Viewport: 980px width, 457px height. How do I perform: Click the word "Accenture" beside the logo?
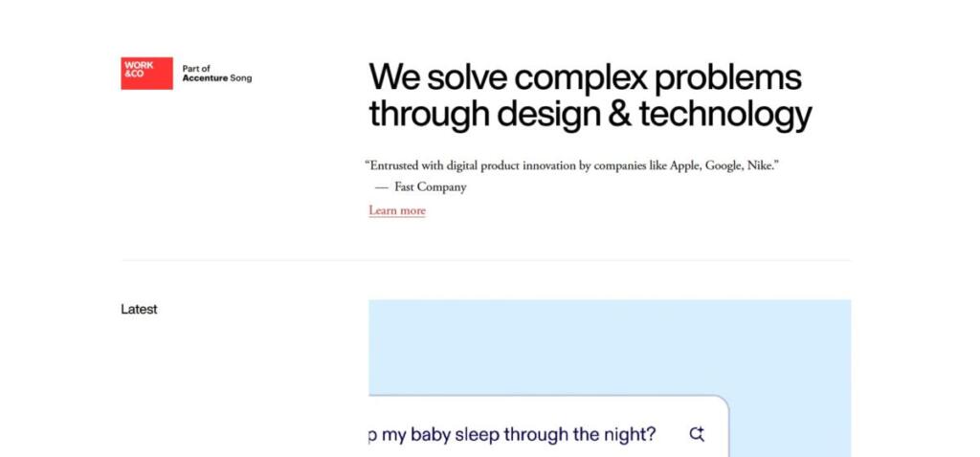205,78
